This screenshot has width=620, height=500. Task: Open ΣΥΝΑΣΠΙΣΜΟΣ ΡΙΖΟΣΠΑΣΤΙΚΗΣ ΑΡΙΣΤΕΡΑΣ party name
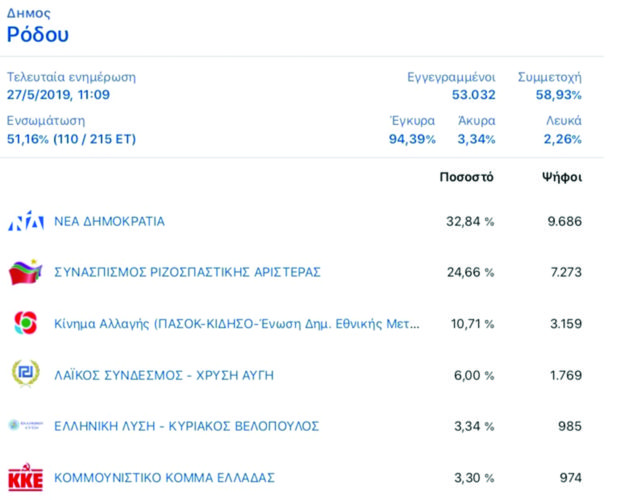187,272
